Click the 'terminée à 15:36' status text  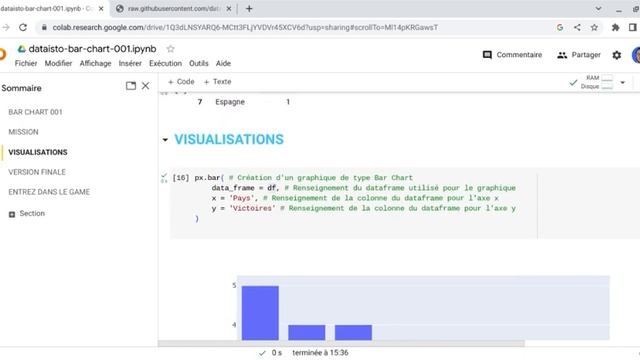(320, 353)
